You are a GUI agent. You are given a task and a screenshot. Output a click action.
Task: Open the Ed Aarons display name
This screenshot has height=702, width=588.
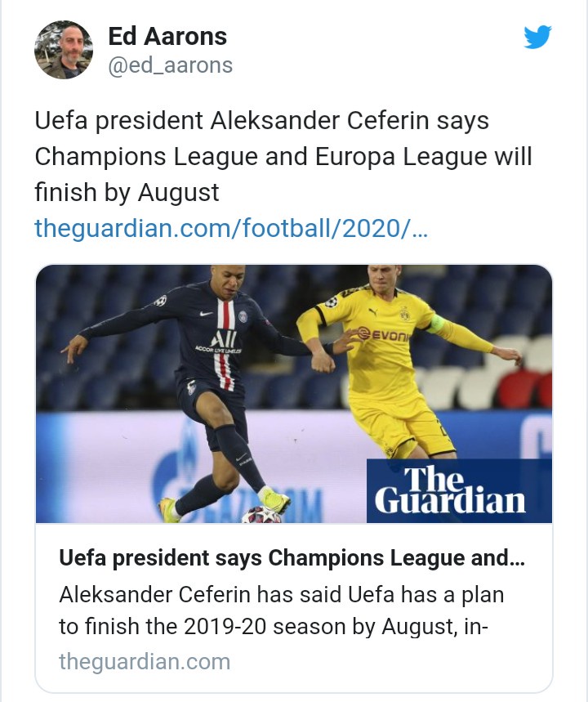167,36
